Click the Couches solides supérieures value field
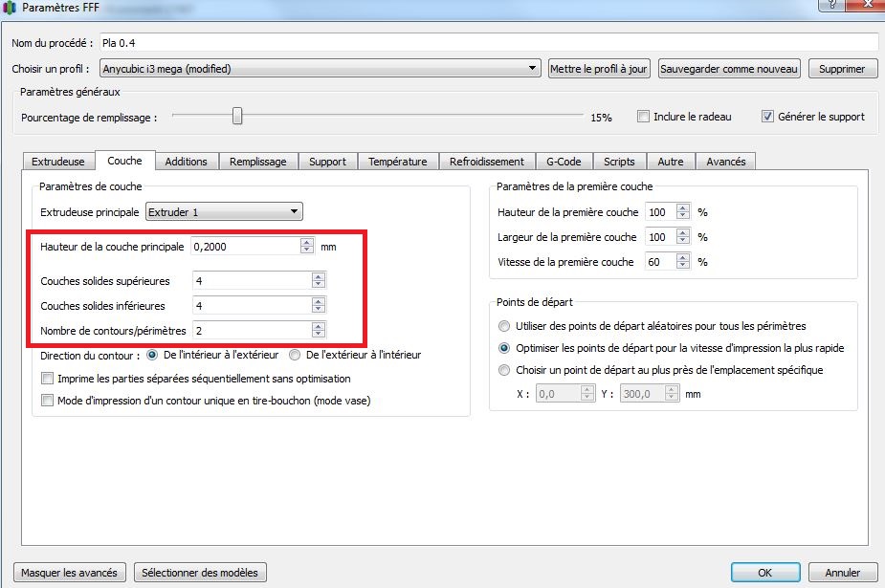Image resolution: width=885 pixels, height=588 pixels. coord(253,281)
